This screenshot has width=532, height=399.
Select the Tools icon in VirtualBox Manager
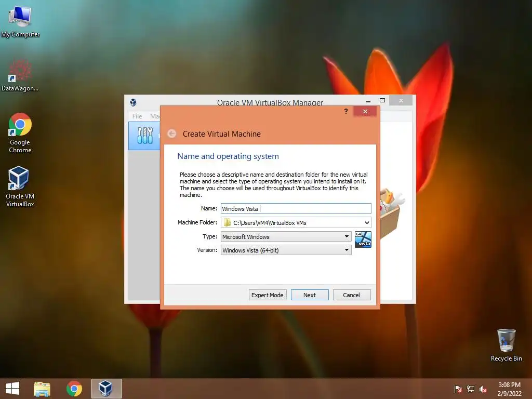pyautogui.click(x=145, y=136)
